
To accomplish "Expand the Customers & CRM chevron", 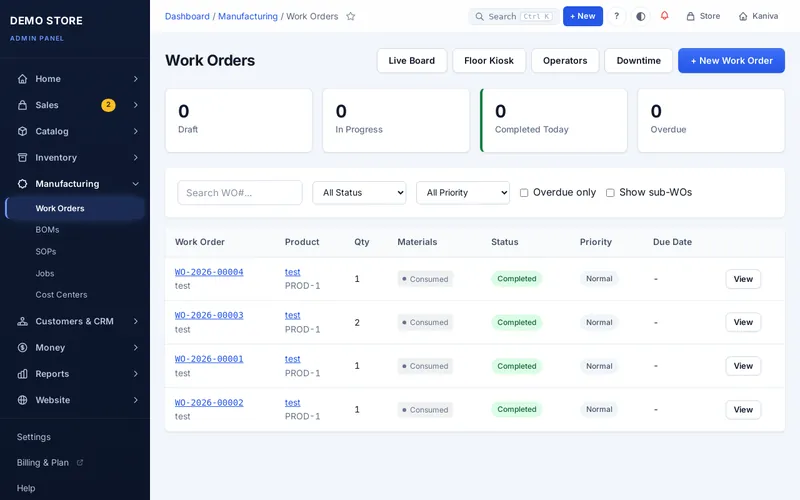I will (x=136, y=321).
